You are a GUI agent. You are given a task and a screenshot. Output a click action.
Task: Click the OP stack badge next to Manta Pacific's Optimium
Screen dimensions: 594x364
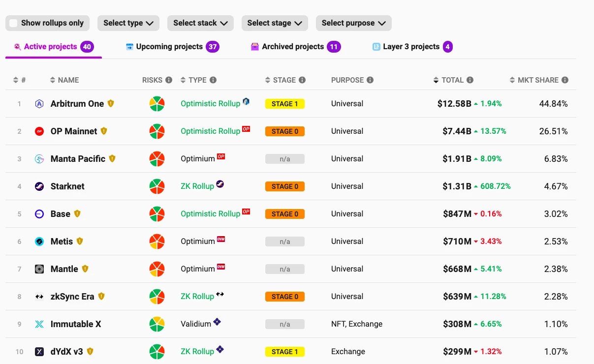221,157
